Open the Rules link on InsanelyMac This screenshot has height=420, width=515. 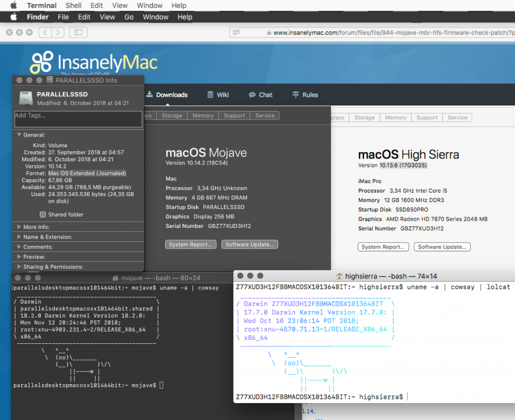(305, 95)
